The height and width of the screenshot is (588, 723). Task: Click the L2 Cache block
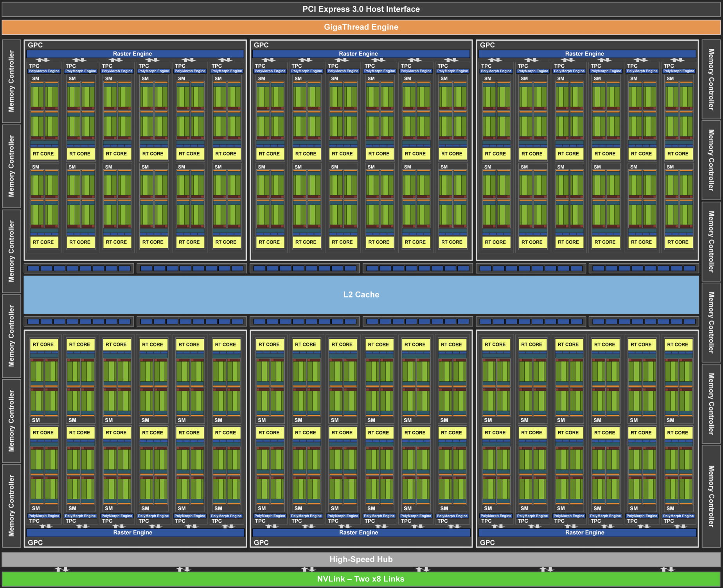point(361,294)
